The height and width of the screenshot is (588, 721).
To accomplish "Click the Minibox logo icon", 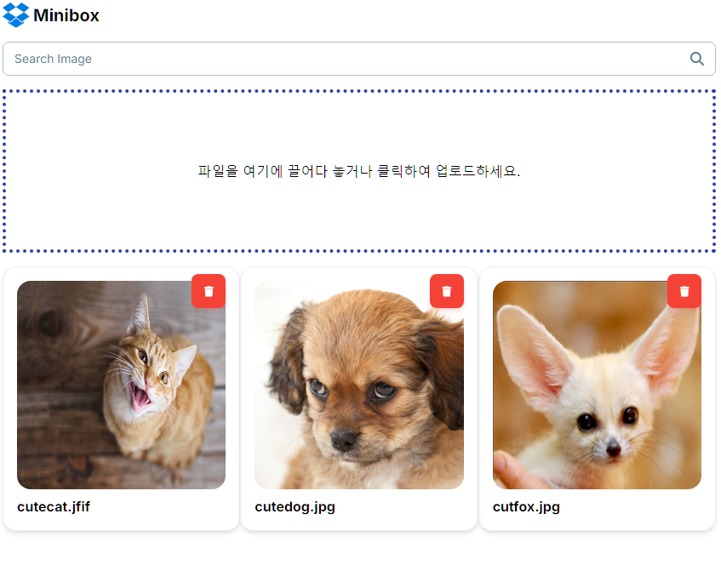I will (16, 15).
